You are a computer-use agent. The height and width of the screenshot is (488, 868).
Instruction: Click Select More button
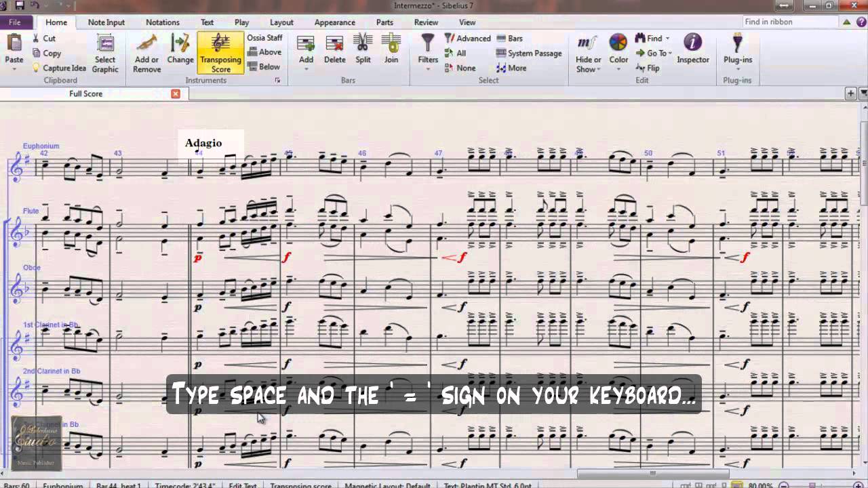click(511, 68)
